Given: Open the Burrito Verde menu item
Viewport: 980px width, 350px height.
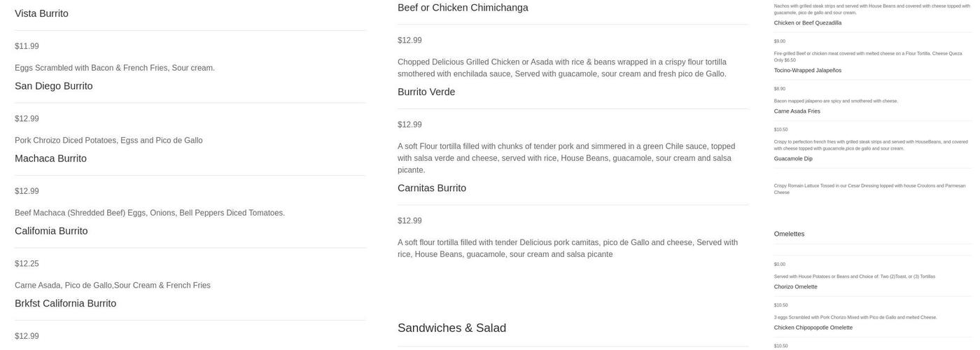Looking at the screenshot, I should coord(426,92).
